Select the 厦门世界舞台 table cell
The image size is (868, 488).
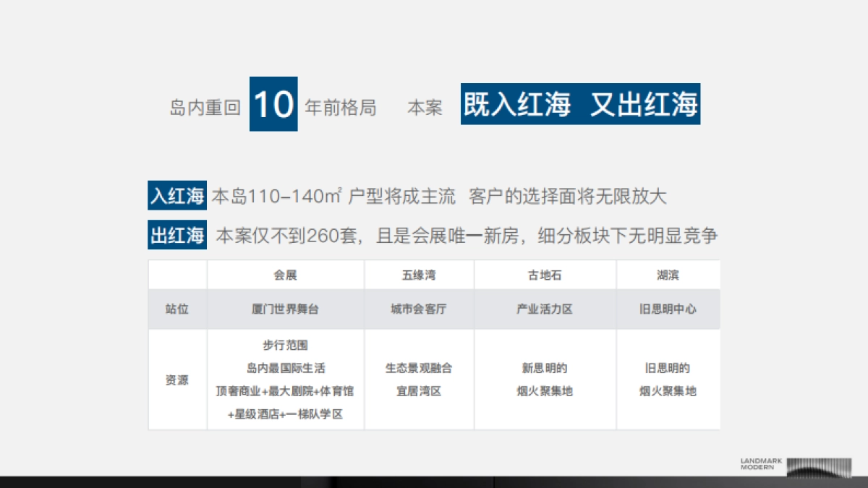coord(285,309)
